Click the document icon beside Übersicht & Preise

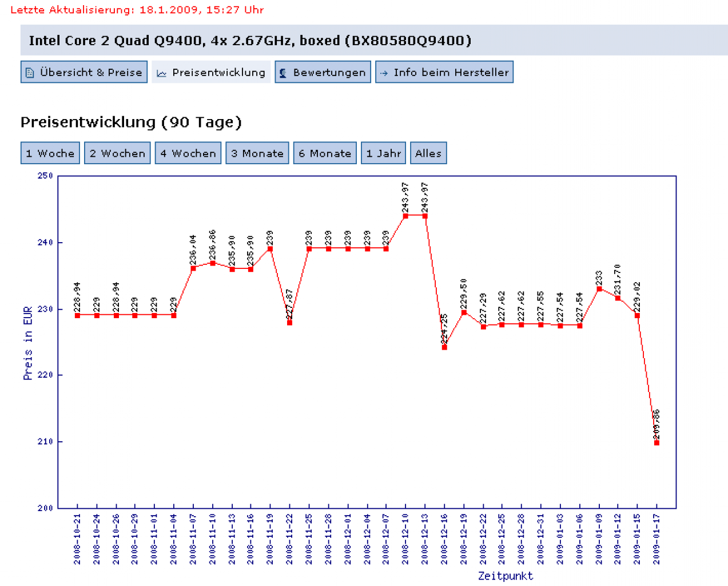(30, 73)
